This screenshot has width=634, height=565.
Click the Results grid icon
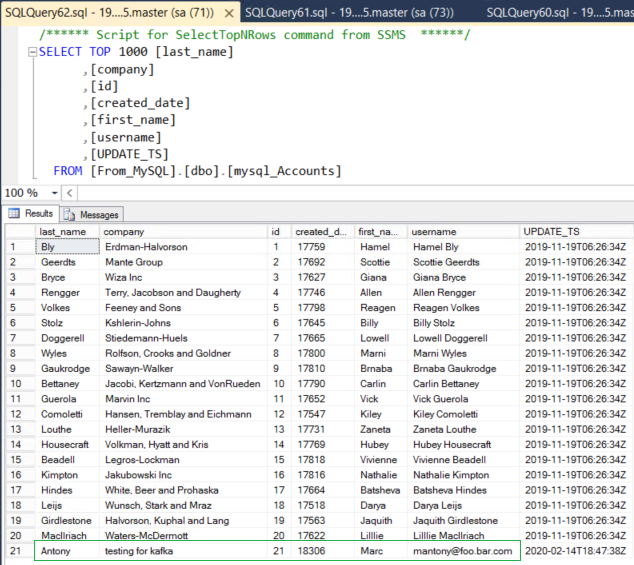[14, 213]
